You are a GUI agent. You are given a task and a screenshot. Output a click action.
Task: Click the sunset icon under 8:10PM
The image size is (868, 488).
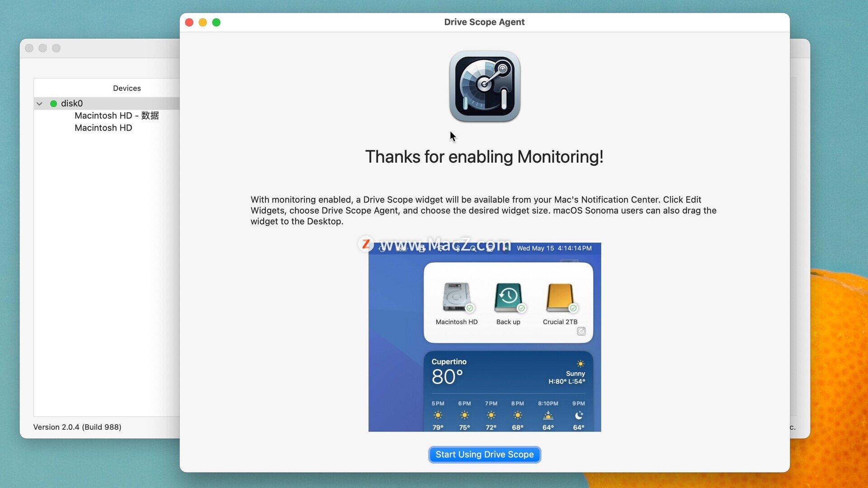coord(548,415)
